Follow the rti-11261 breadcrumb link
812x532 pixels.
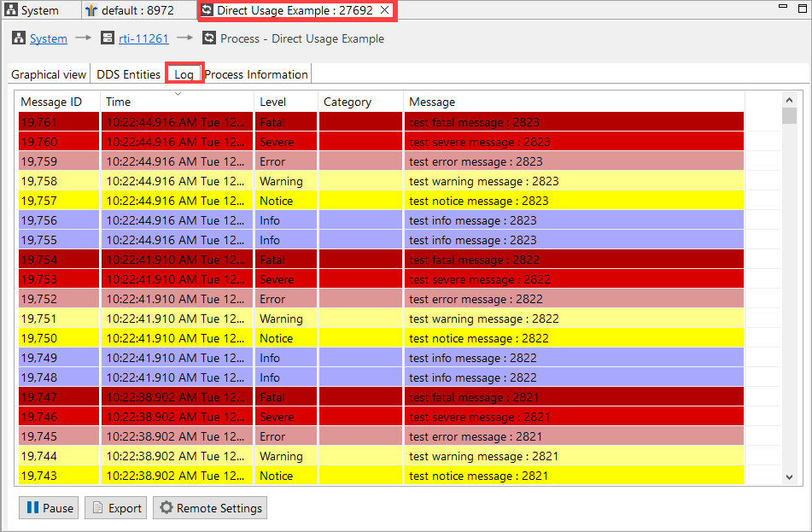pos(143,38)
